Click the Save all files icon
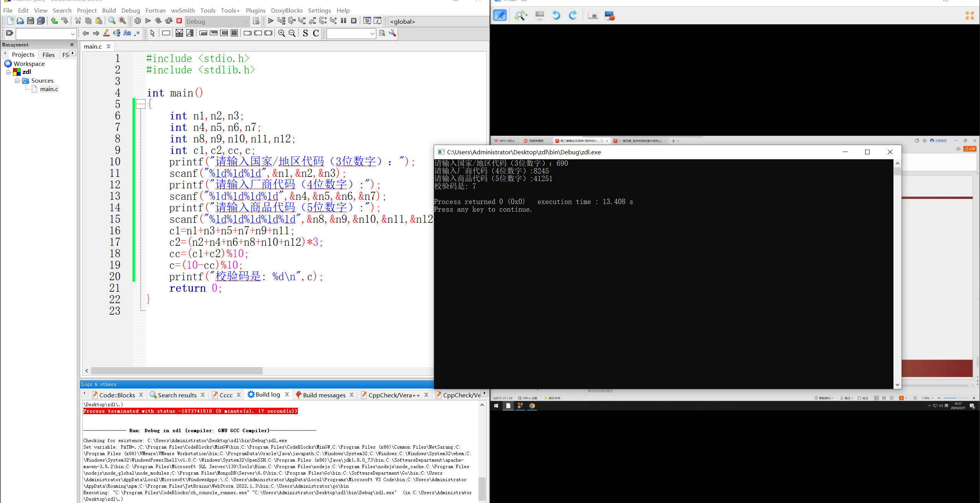 (x=41, y=21)
